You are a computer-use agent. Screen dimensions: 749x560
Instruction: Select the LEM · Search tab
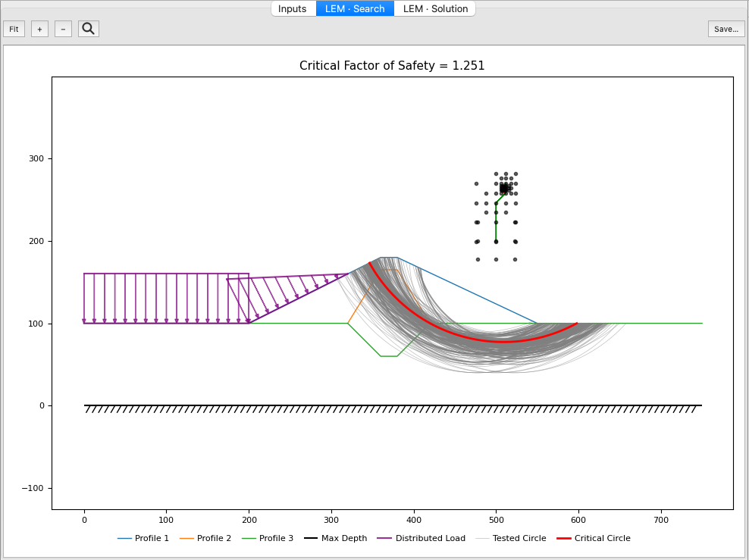tap(355, 8)
